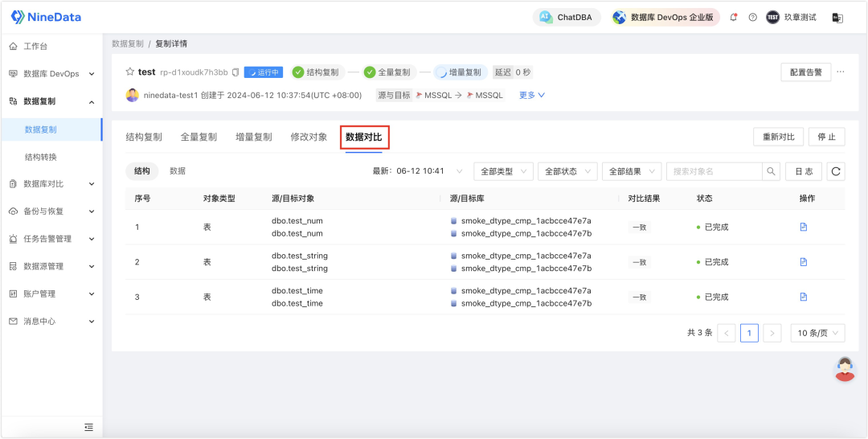The image size is (868, 439).
Task: Open 10 条/页 page size dropdown
Action: click(817, 333)
